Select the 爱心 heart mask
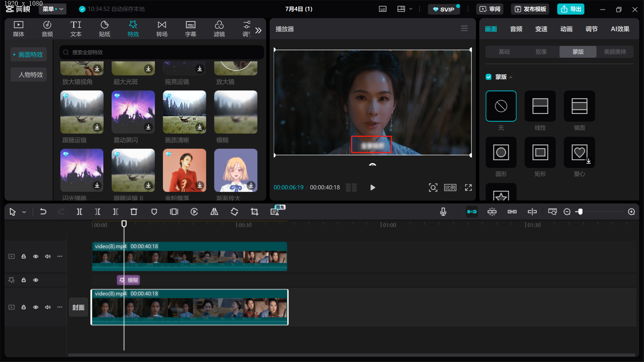The height and width of the screenshot is (362, 644). [579, 153]
